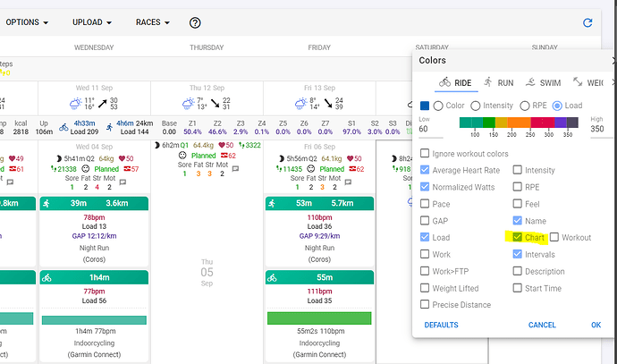617x364 pixels.
Task: Click the sleep moon icon beside 6h2m
Action: coord(157,145)
